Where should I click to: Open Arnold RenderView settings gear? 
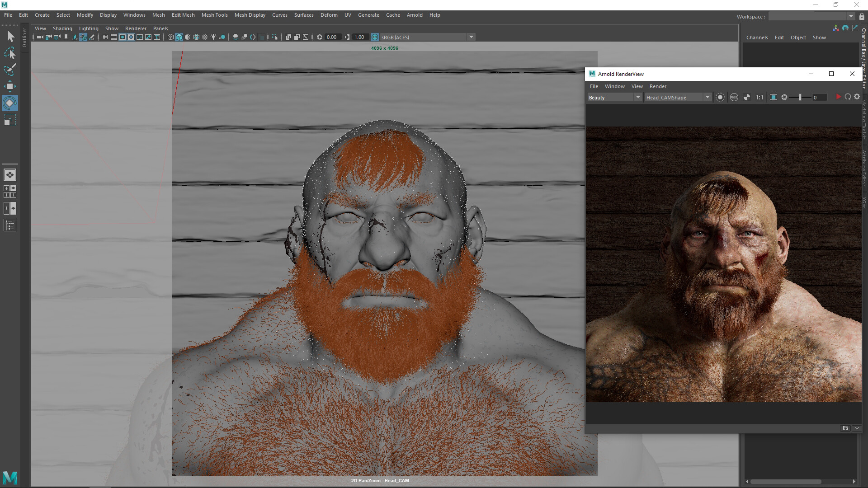coord(857,97)
